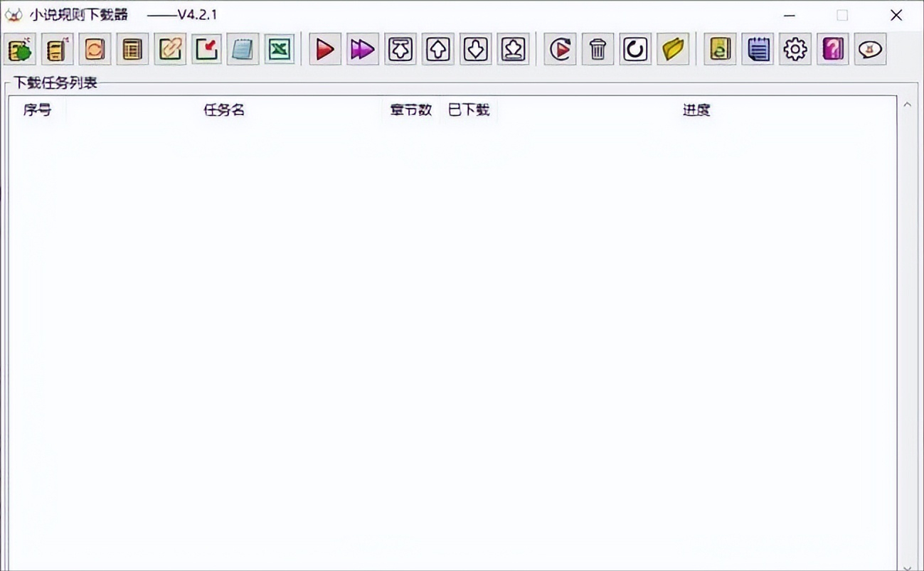Image resolution: width=924 pixels, height=571 pixels.
Task: Open the brown list-sheet toolbar icon
Action: coord(132,49)
